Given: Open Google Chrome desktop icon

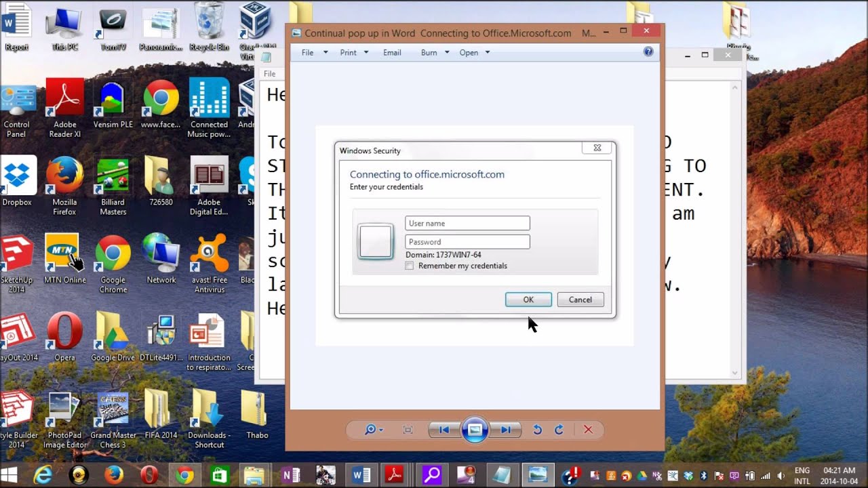Looking at the screenshot, I should (x=113, y=264).
